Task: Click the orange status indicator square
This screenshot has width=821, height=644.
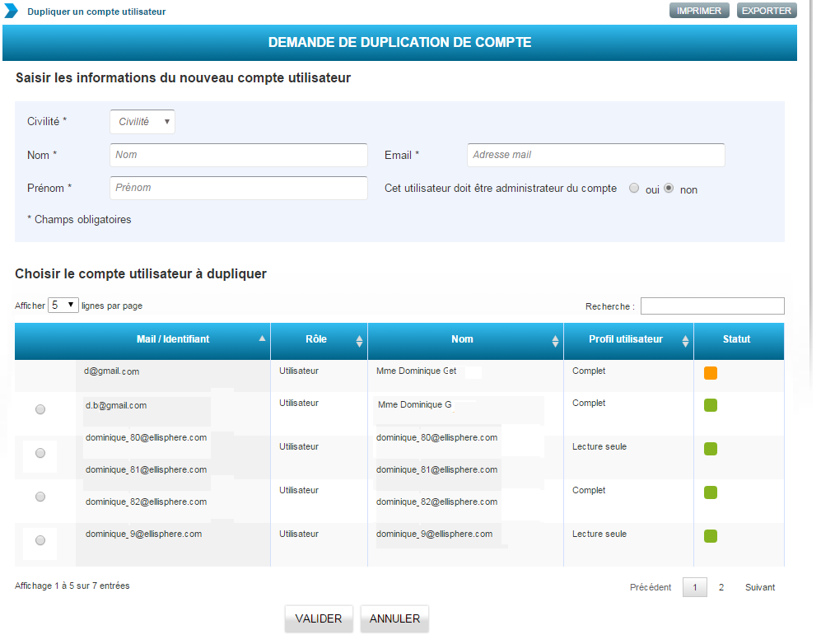Action: (x=711, y=373)
